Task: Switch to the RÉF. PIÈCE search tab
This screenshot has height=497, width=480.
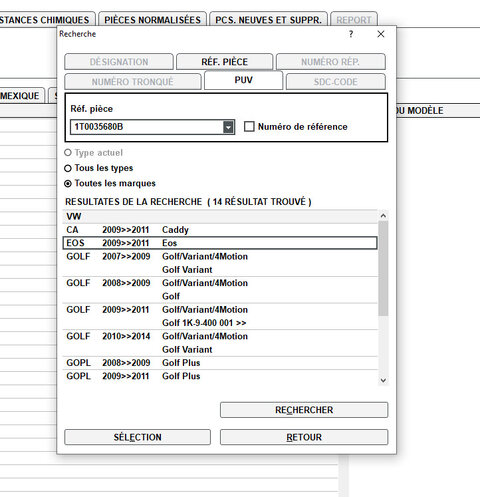Action: [224, 62]
